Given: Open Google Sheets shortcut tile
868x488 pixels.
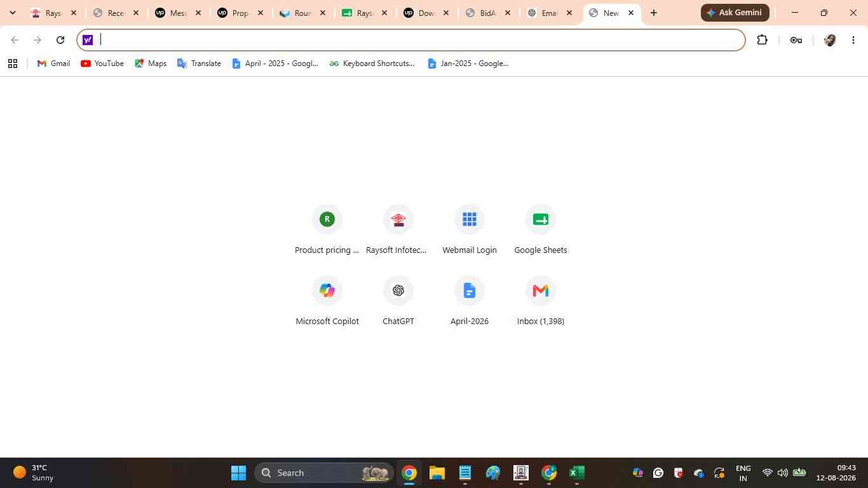Looking at the screenshot, I should (541, 229).
